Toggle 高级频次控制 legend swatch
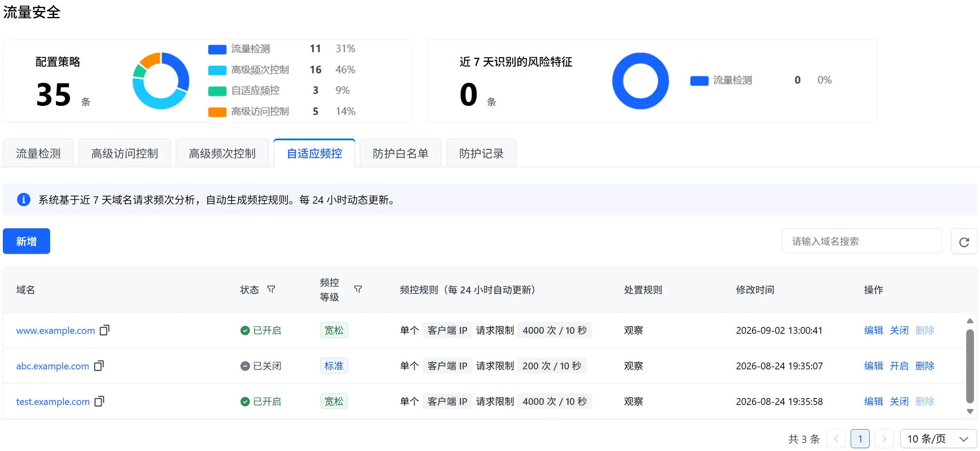The height and width of the screenshot is (451, 980). click(217, 70)
